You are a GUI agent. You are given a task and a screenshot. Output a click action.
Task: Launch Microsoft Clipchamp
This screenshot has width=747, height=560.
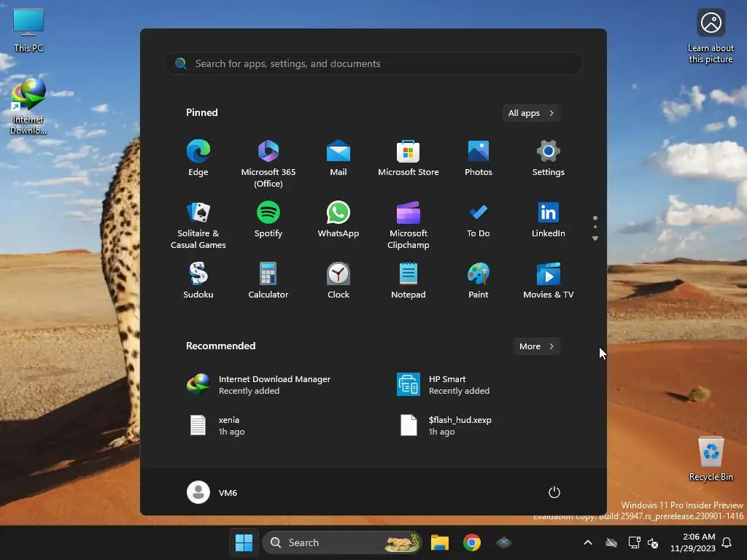click(409, 225)
